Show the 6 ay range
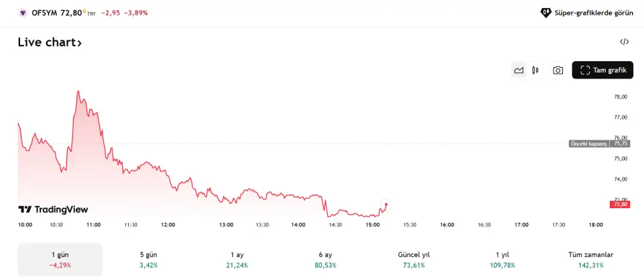 point(325,259)
